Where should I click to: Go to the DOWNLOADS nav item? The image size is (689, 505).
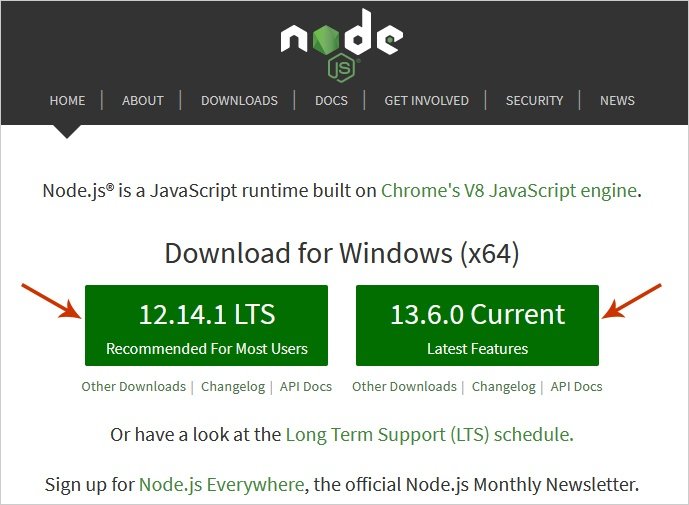(239, 101)
